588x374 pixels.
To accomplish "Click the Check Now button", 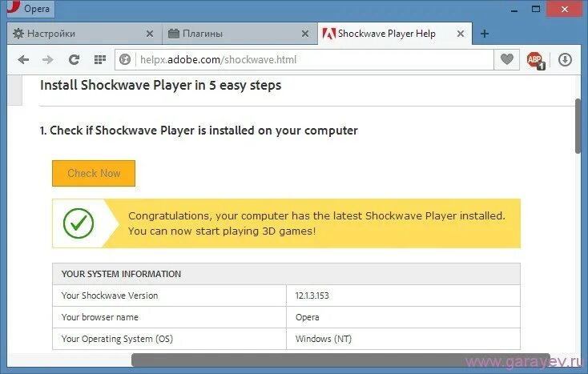I will 94,173.
